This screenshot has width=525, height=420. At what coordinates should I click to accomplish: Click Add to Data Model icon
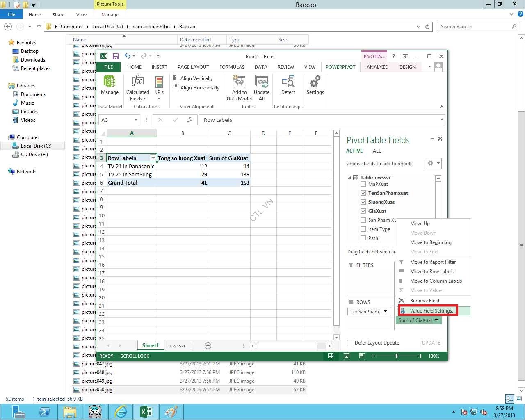click(239, 82)
